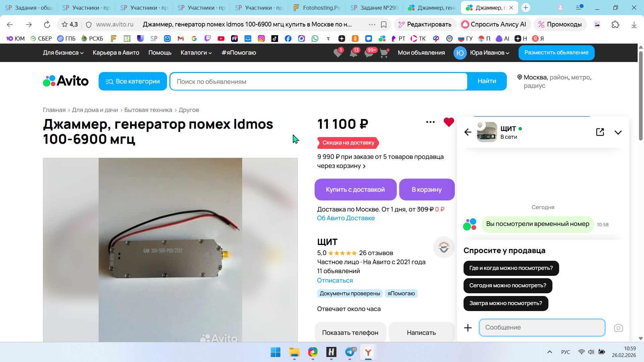Open messages icon with 99+ badge
Image resolution: width=644 pixels, height=362 pixels.
(369, 53)
